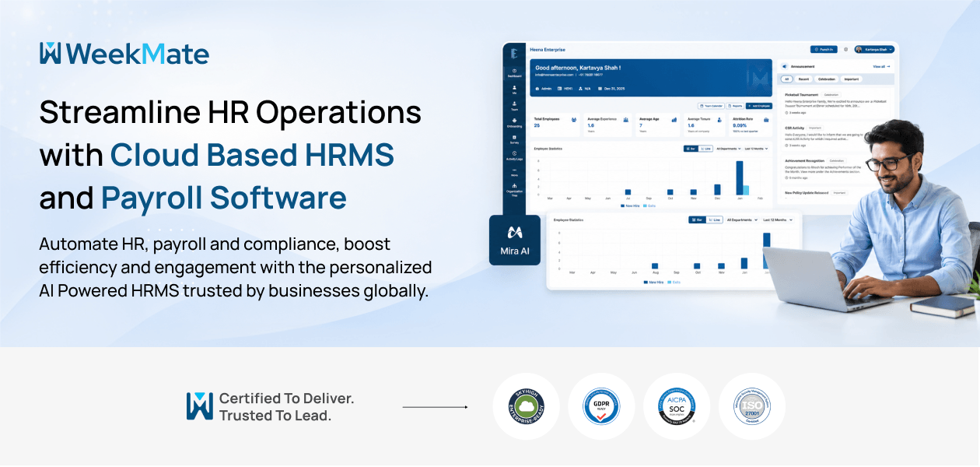This screenshot has height=467, width=980.
Task: Open the More sidebar menu
Action: (514, 173)
